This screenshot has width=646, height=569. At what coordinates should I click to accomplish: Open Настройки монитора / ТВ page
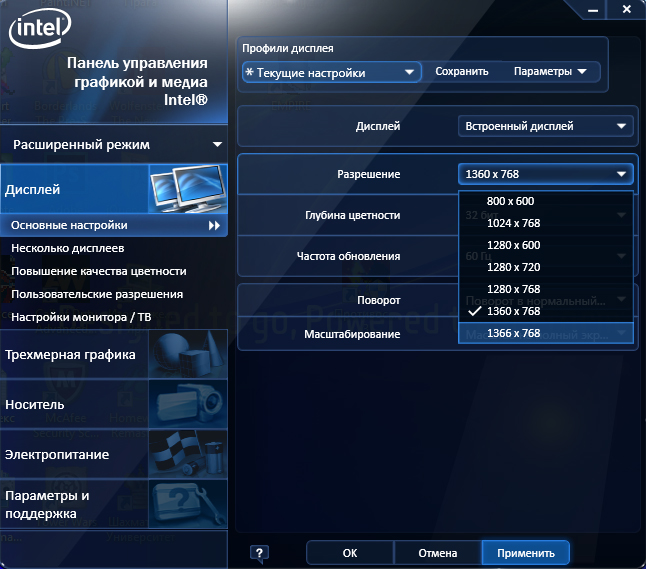[x=81, y=317]
